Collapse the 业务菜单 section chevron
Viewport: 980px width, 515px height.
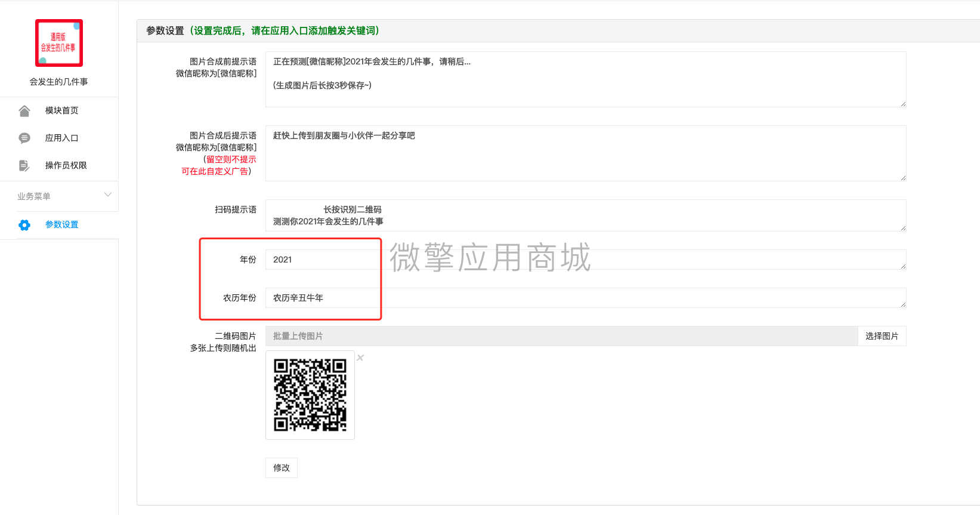108,195
